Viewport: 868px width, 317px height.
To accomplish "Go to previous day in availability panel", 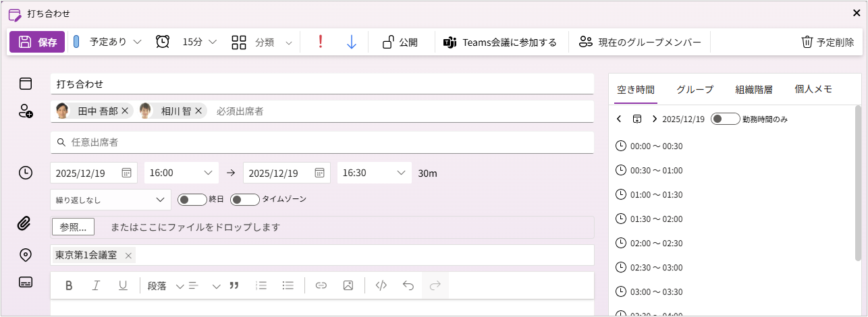I will tap(619, 119).
